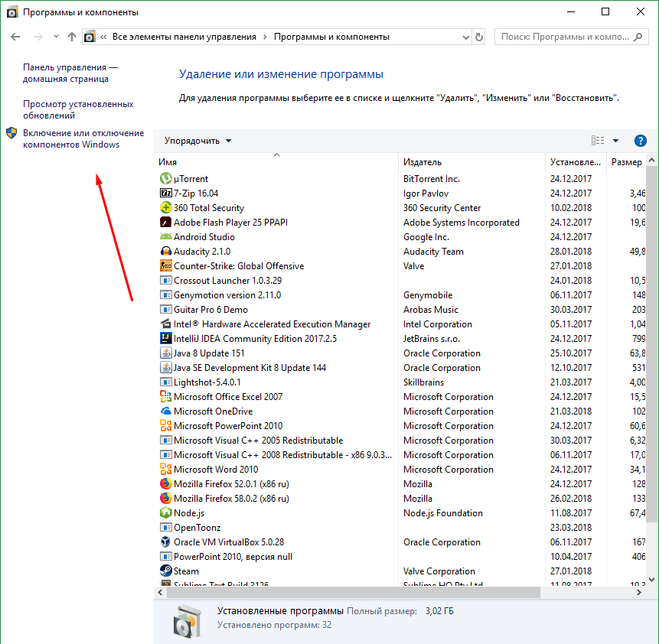Image resolution: width=659 pixels, height=644 pixels.
Task: Open Панель управления домашняя страница link
Action: tap(70, 73)
